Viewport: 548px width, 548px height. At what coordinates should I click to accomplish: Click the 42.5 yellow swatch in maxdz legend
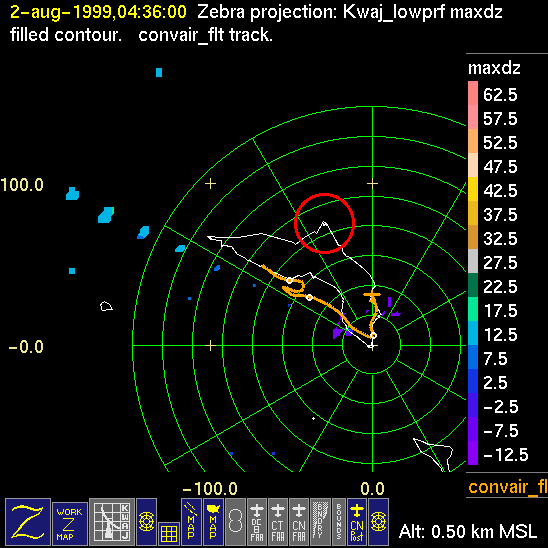[x=473, y=189]
